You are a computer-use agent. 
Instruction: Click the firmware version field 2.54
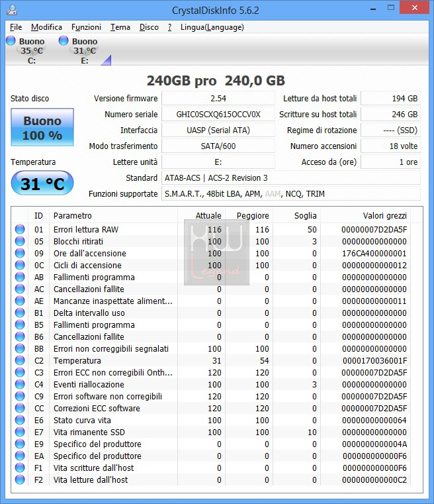tap(218, 99)
